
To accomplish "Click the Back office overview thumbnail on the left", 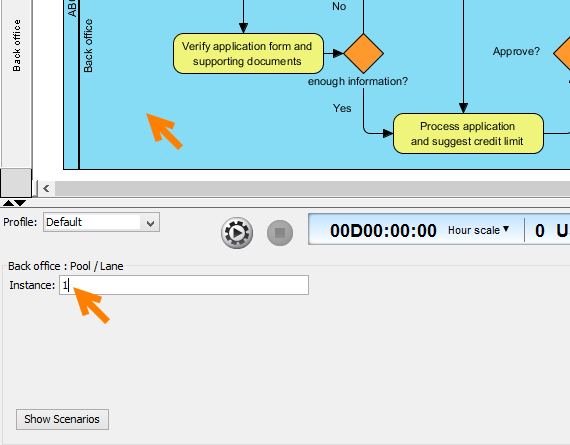I will (16, 45).
